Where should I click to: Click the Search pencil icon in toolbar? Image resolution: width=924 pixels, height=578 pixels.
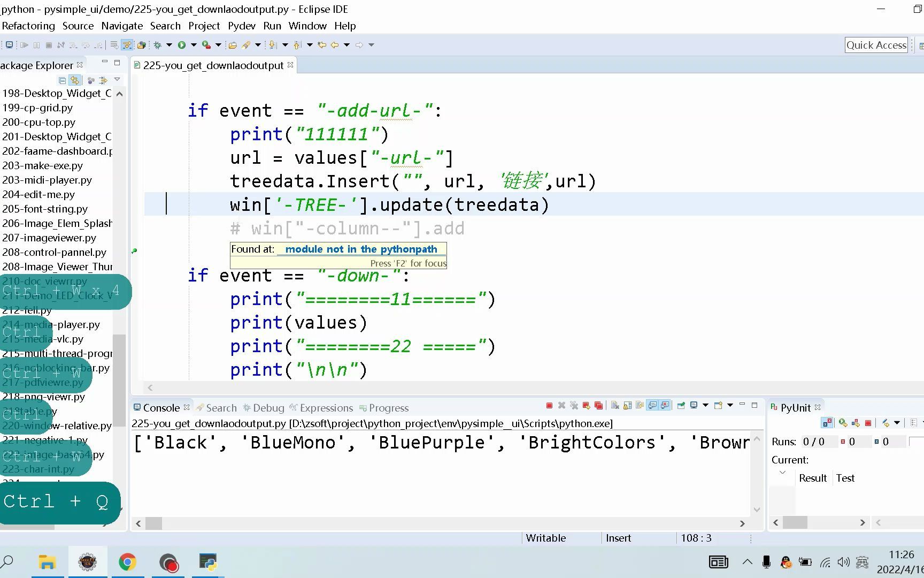pos(246,45)
